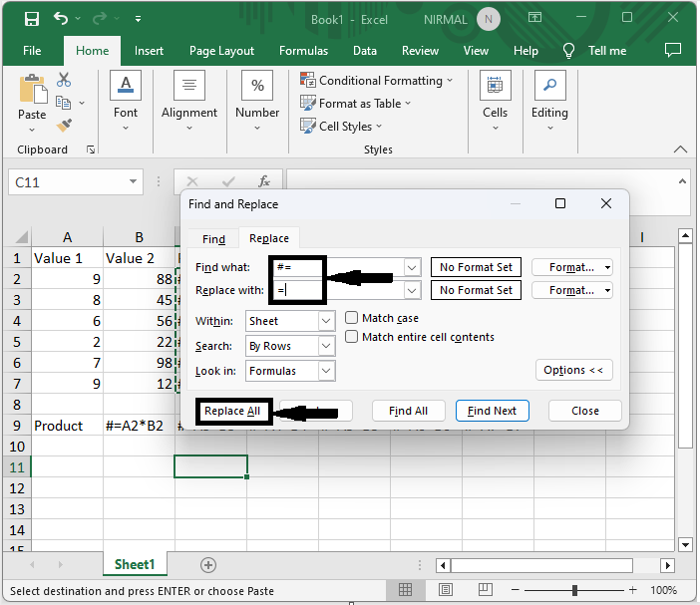Expand the Within dropdown
Screen dimensions: 700x605
[x=326, y=321]
